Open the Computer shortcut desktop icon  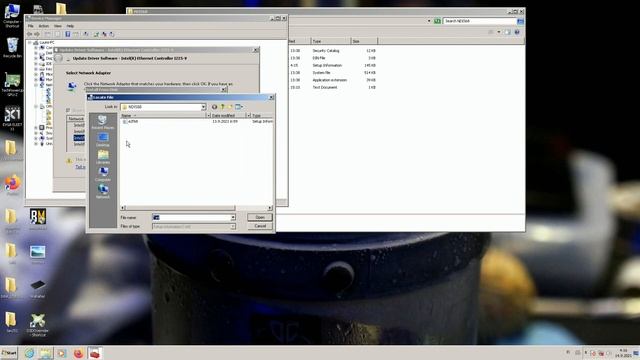point(12,16)
